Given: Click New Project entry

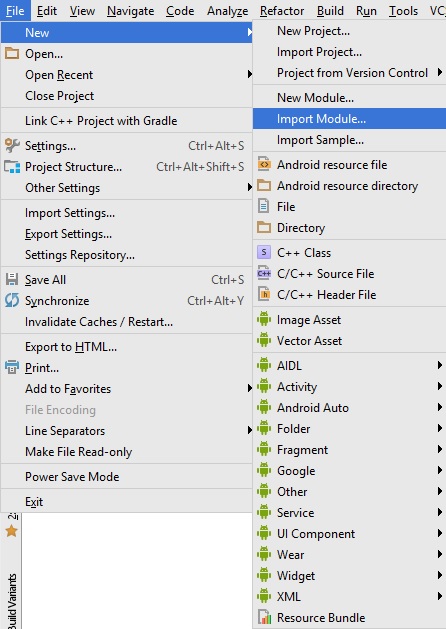Looking at the screenshot, I should [313, 31].
